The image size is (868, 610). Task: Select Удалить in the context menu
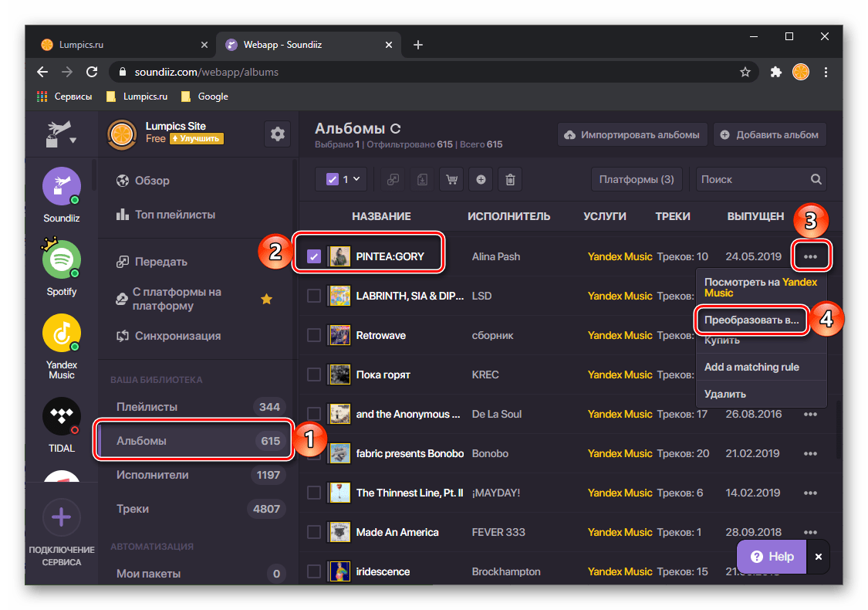(725, 394)
